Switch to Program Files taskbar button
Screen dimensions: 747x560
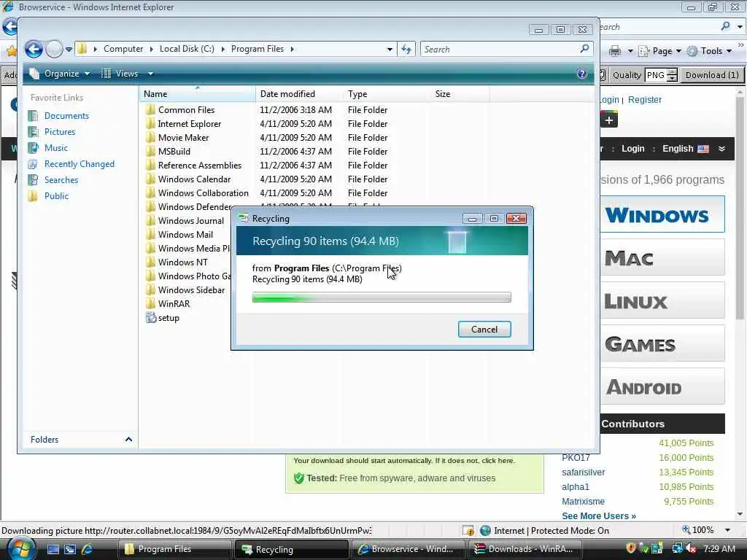coord(174,549)
